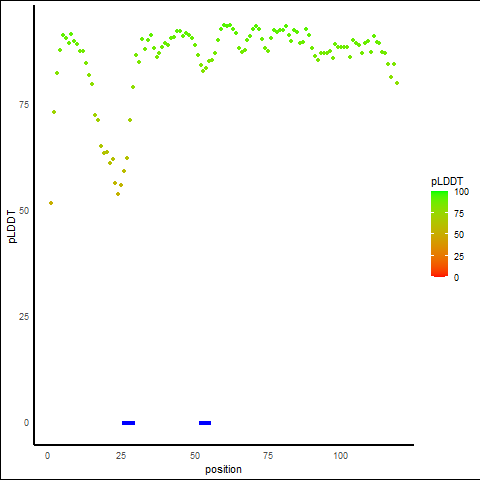The image size is (480, 480).
Task: Click the lowest orange data point near position 1
Action: 51,203
